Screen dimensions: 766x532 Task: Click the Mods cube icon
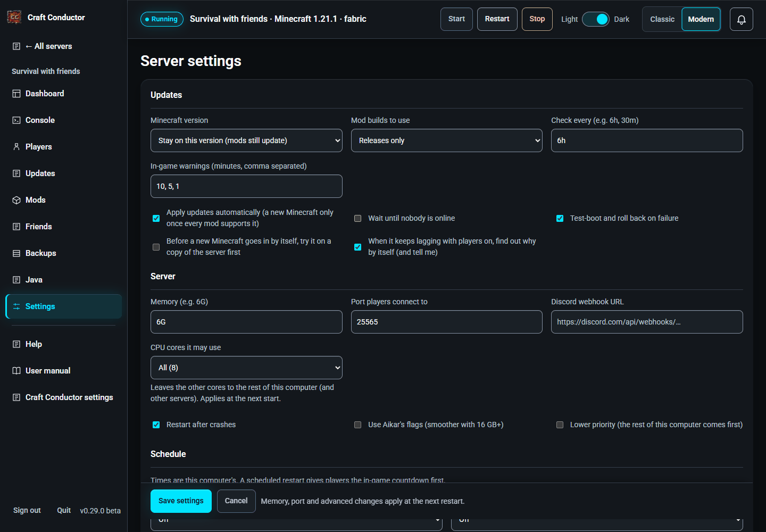pos(16,200)
